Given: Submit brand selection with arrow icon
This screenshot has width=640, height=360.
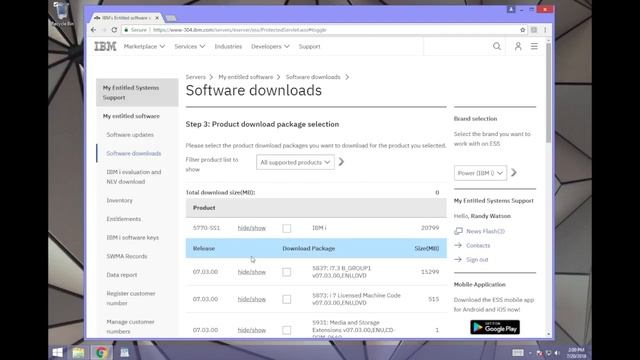Looking at the screenshot, I should [x=514, y=173].
